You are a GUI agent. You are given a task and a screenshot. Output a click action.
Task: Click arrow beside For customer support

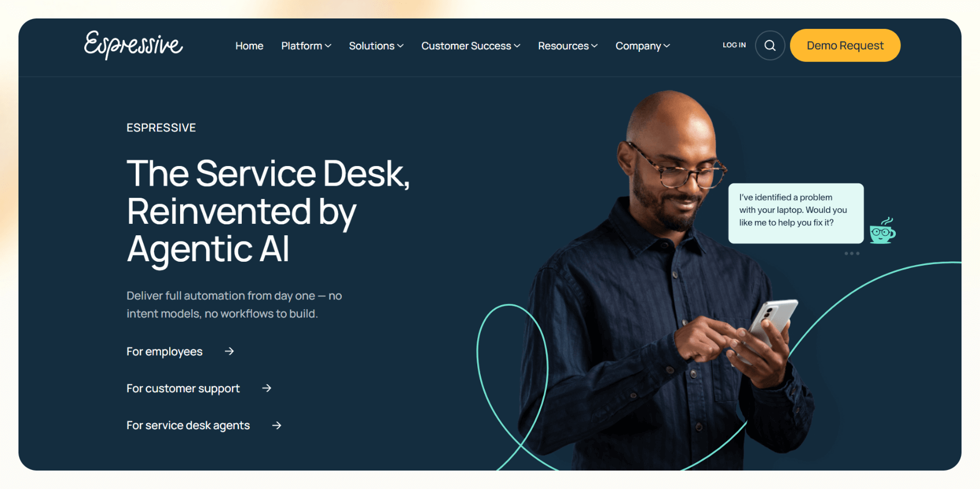point(267,388)
